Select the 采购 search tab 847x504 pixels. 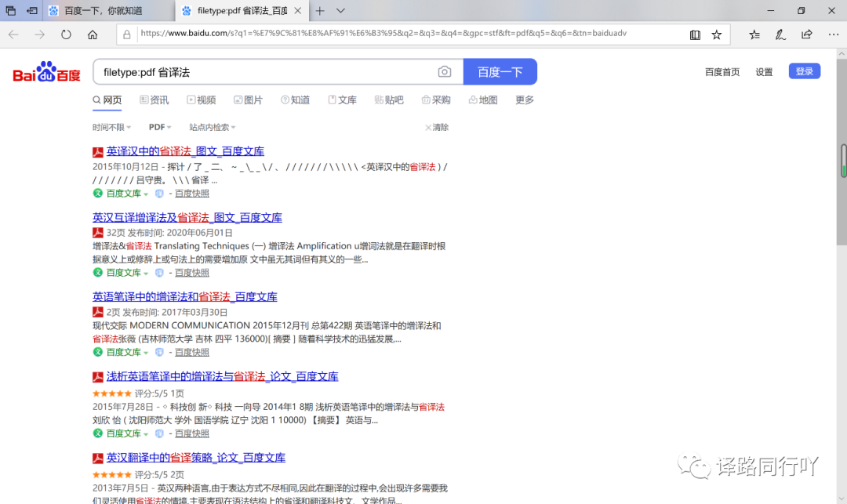tap(436, 100)
